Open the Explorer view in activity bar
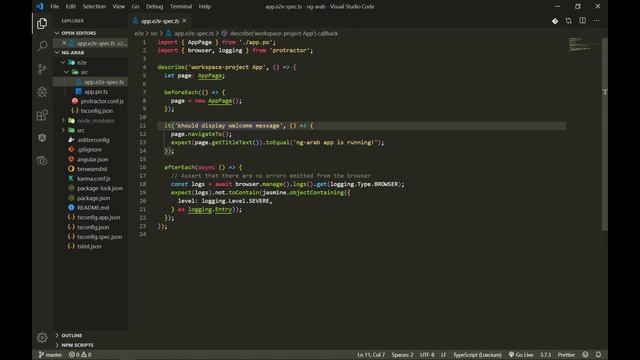Screen dimensions: 640x360 click(x=42, y=24)
